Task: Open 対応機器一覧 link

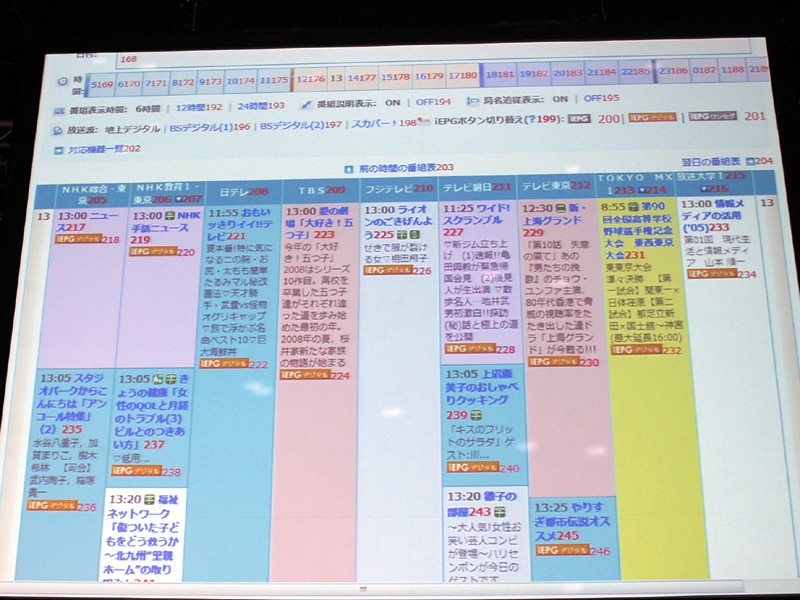Action: coord(96,149)
